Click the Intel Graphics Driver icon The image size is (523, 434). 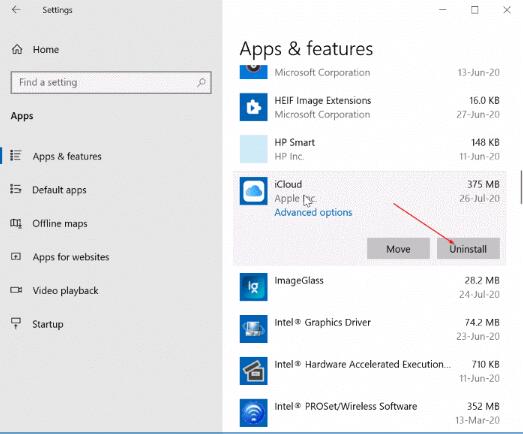click(253, 329)
